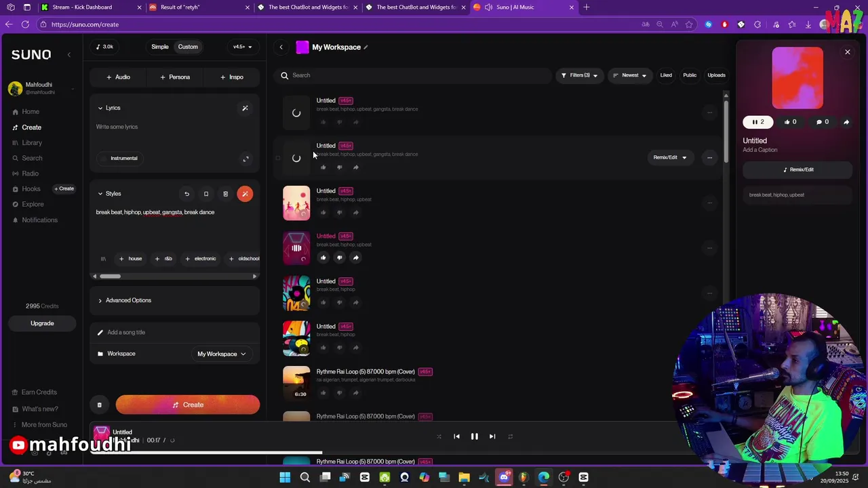Add the r&b style tag
The width and height of the screenshot is (868, 488).
[x=163, y=258]
